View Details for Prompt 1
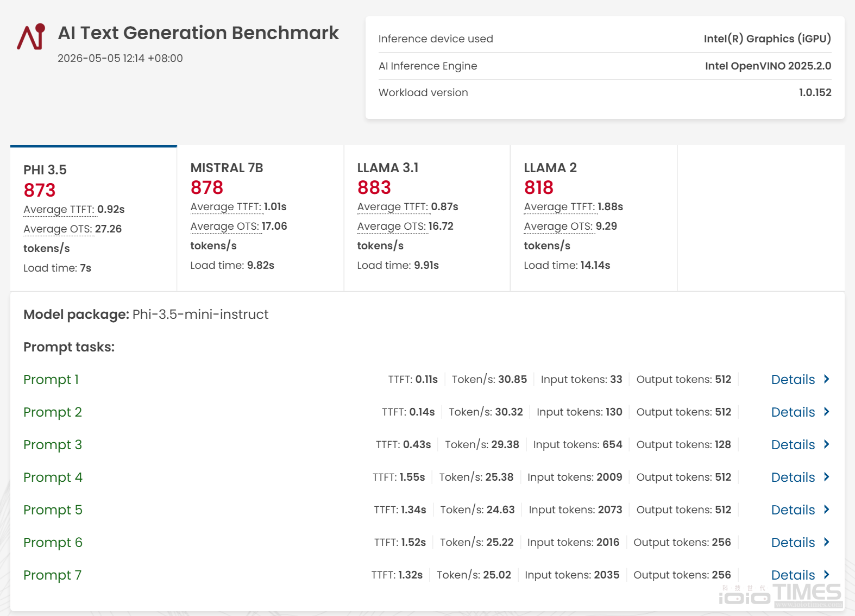 click(793, 380)
